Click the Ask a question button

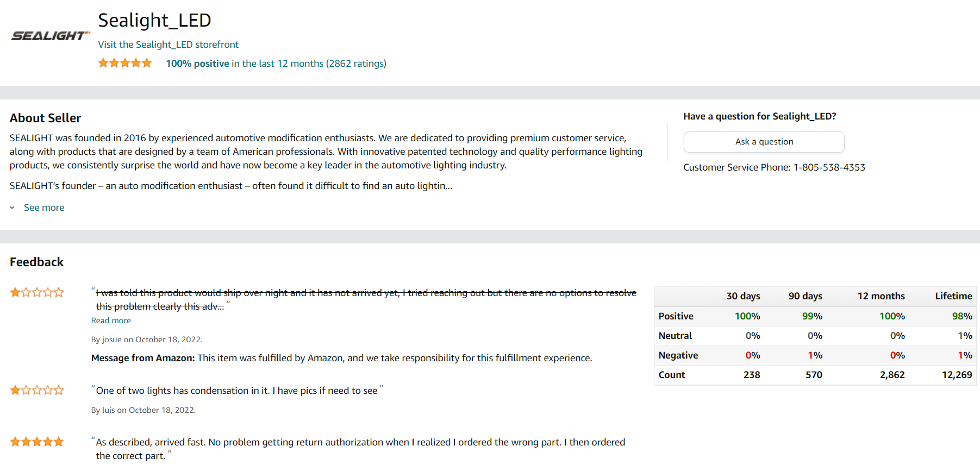(764, 142)
